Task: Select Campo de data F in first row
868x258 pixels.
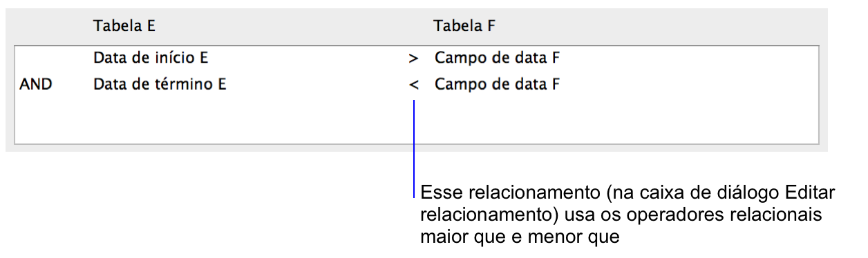Action: [497, 59]
